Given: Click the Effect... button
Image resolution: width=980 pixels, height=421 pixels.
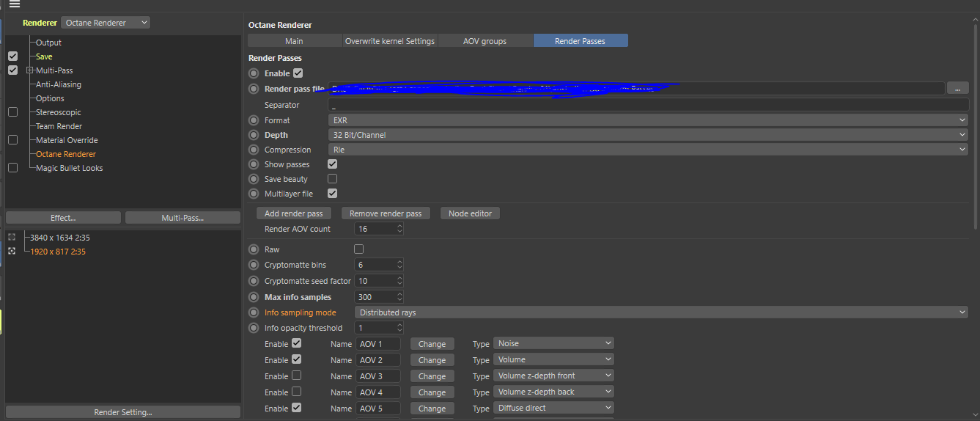Looking at the screenshot, I should 63,218.
